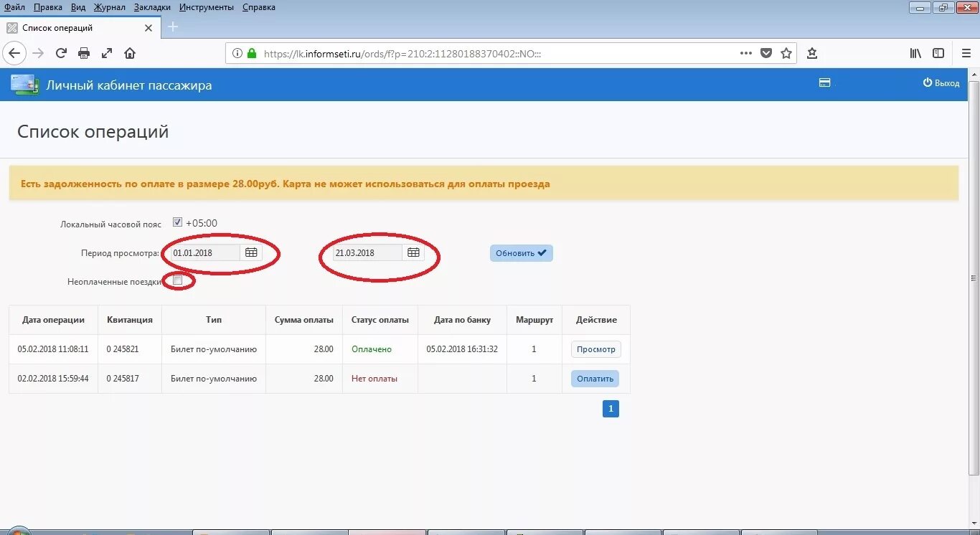The height and width of the screenshot is (535, 980).
Task: Click the card icon in the blue header
Action: 824,83
